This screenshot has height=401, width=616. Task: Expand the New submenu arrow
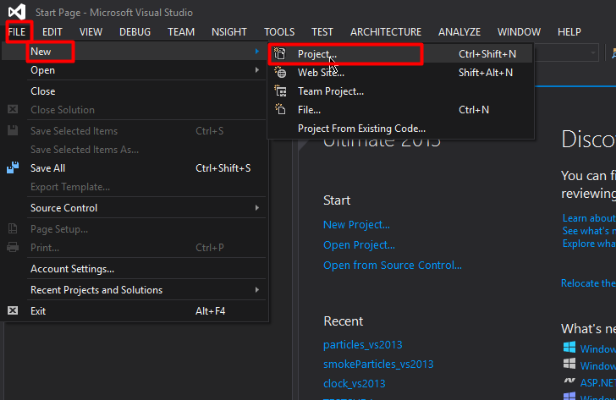tap(257, 51)
